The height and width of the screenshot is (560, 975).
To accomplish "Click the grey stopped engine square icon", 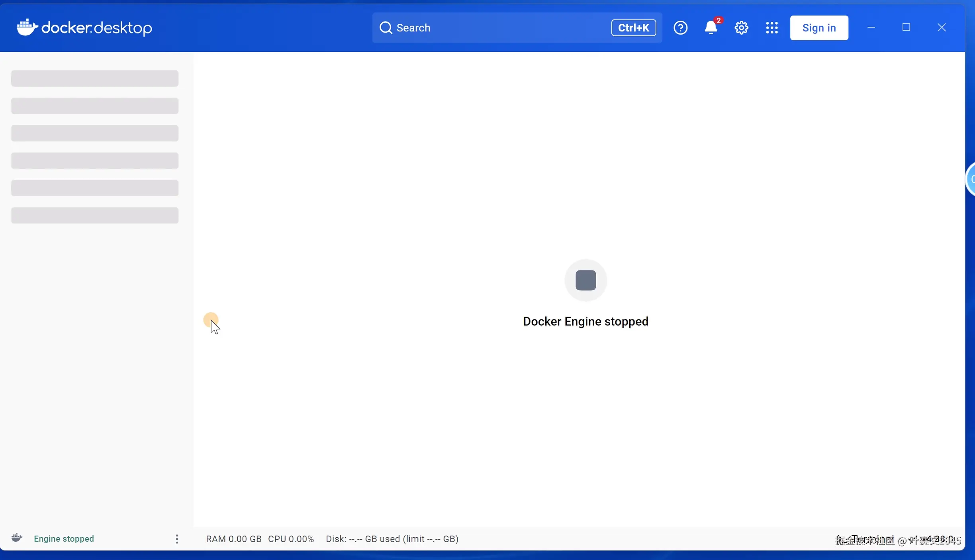I will pos(585,280).
